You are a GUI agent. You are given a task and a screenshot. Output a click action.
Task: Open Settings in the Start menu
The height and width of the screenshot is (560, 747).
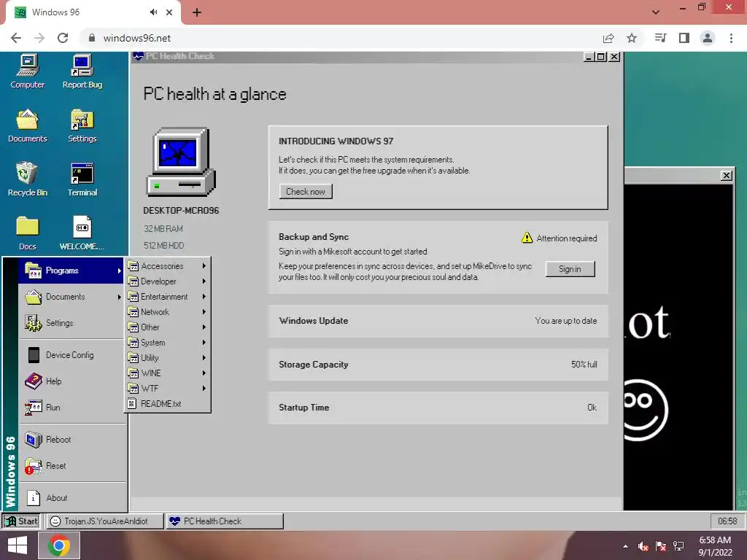71,323
